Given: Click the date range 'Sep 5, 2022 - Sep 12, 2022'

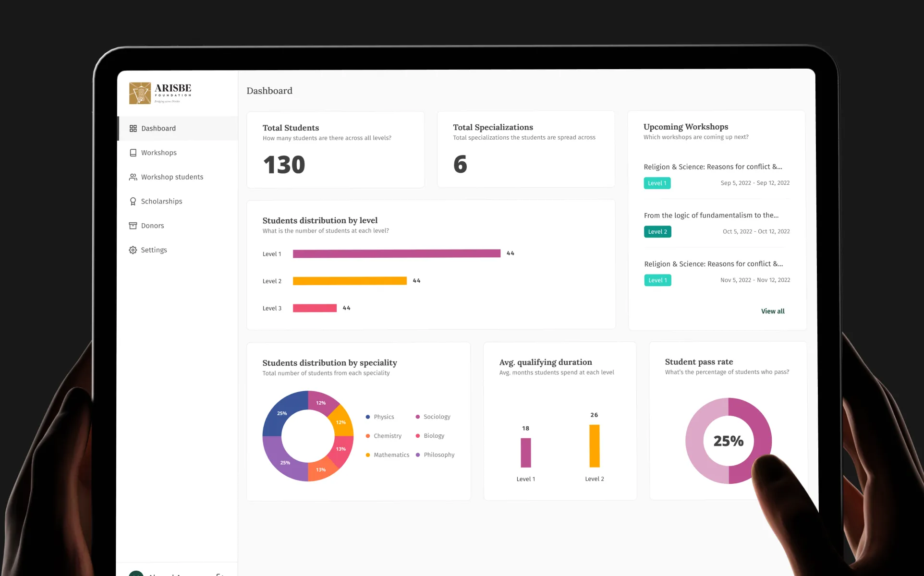Looking at the screenshot, I should pyautogui.click(x=755, y=183).
